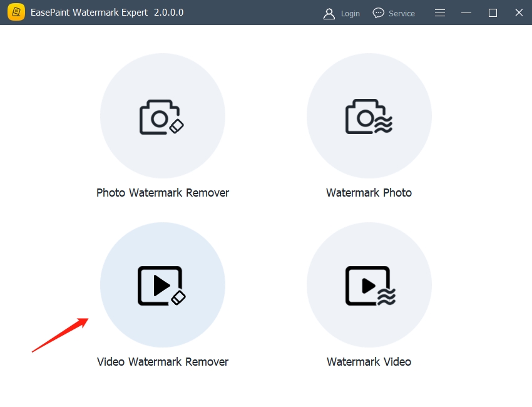Click the Login user icon
532x407 pixels.
click(329, 13)
